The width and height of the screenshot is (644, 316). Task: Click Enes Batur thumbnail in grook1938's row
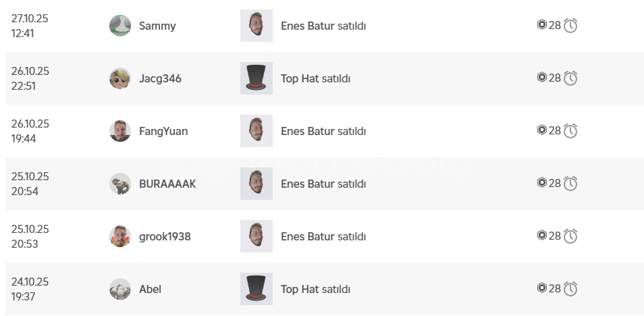(257, 236)
